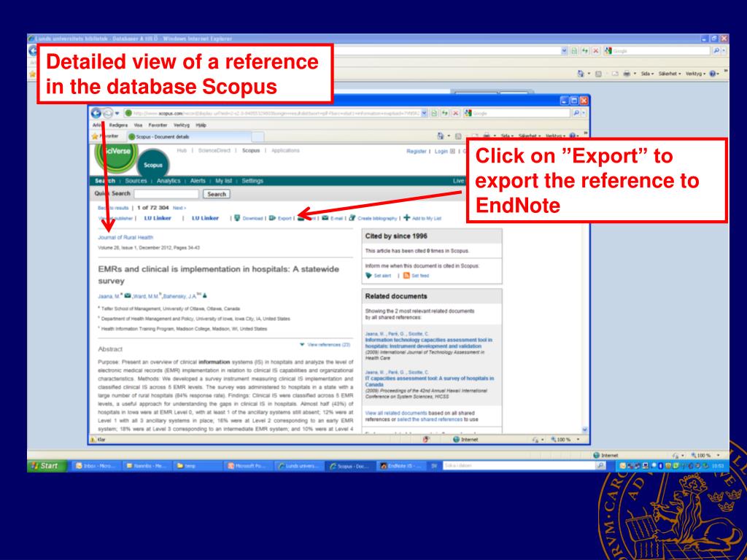Viewport: 747px width, 560px height.
Task: Click the stop icon in the Lund window address bar
Action: [595, 50]
